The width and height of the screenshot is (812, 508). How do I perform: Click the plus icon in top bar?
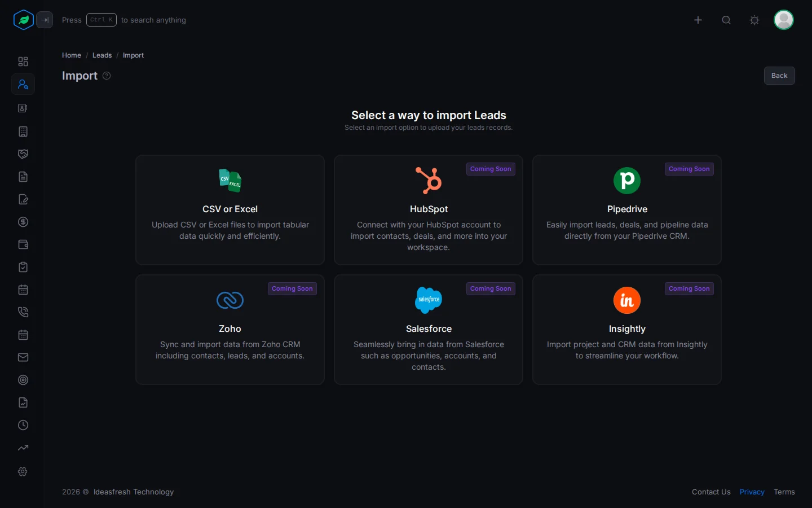click(x=698, y=20)
